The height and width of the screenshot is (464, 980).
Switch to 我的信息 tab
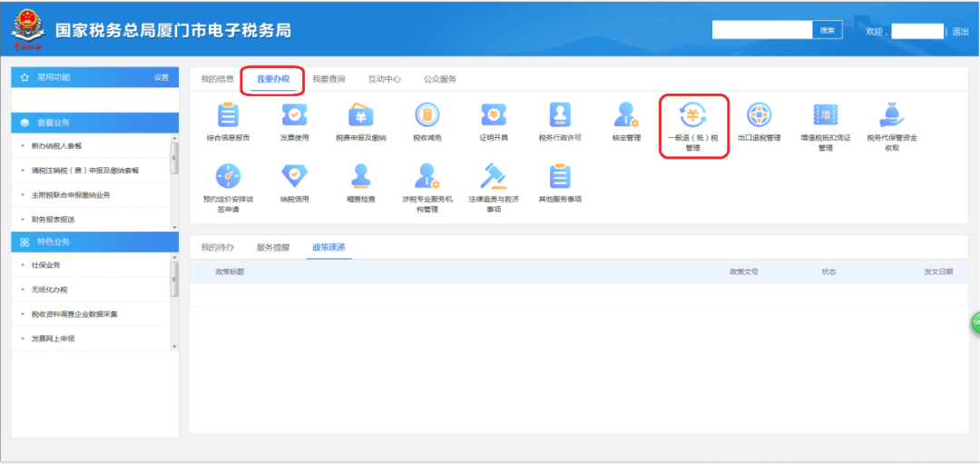217,79
